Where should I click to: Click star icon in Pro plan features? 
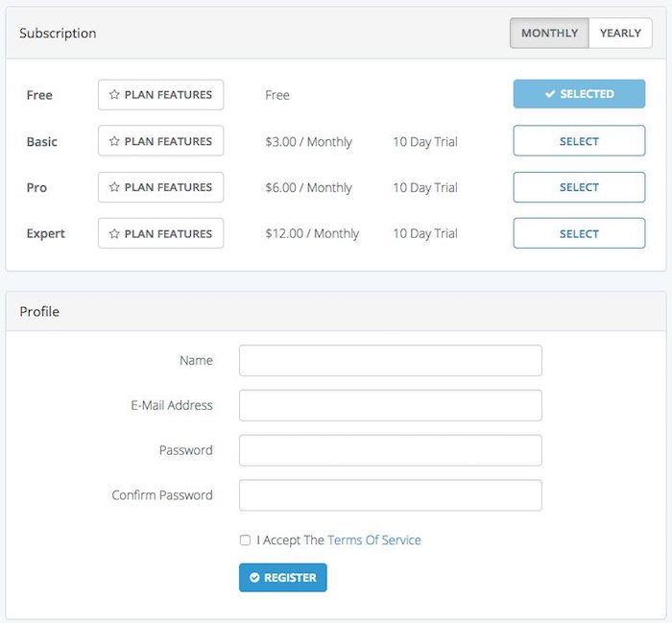pyautogui.click(x=114, y=187)
